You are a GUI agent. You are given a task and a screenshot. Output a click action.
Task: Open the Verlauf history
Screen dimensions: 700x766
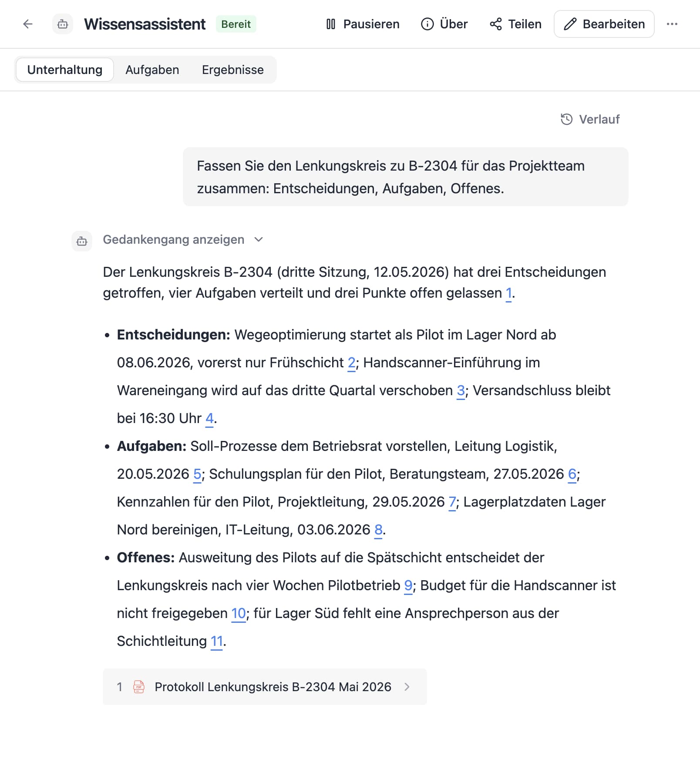pyautogui.click(x=590, y=119)
